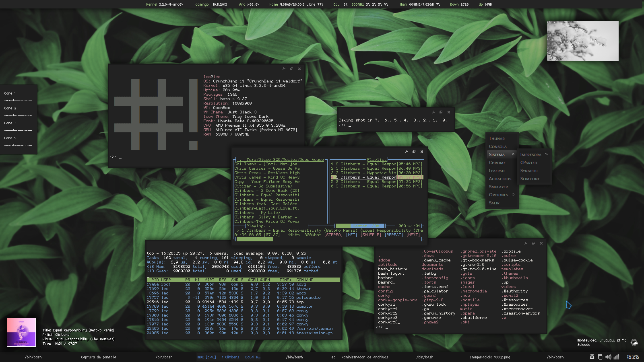Click the compton process row in top
Image resolution: width=644 pixels, height=362 pixels.
click(x=243, y=306)
